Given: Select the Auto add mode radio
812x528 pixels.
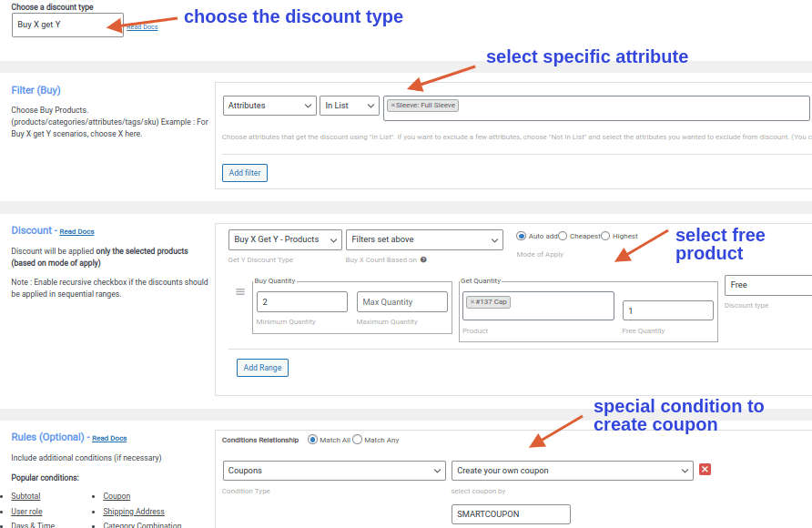Looking at the screenshot, I should pos(521,236).
